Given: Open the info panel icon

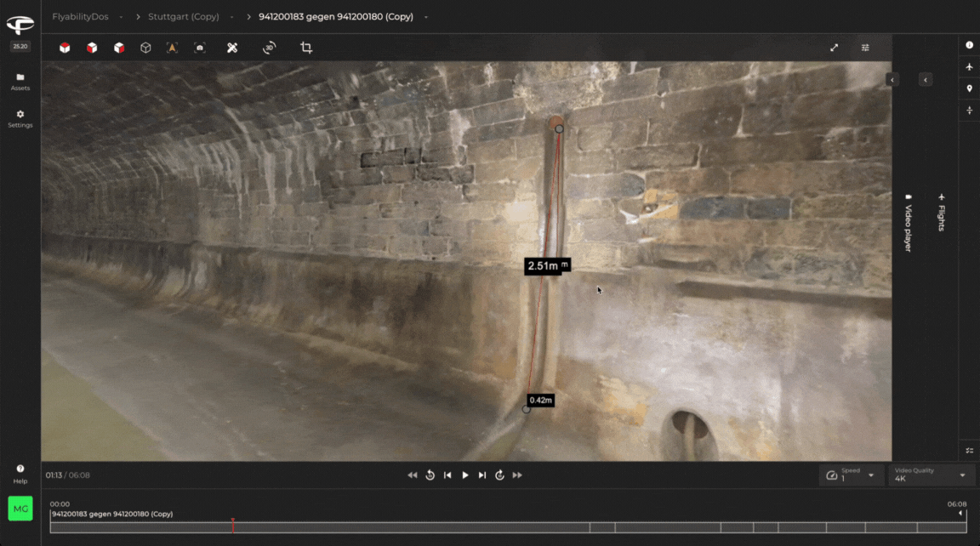Looking at the screenshot, I should point(969,45).
